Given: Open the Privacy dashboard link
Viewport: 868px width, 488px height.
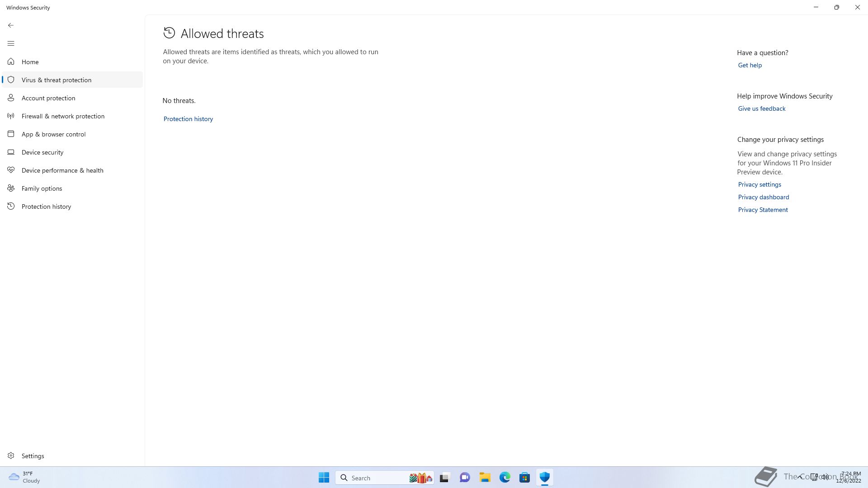Looking at the screenshot, I should (763, 197).
